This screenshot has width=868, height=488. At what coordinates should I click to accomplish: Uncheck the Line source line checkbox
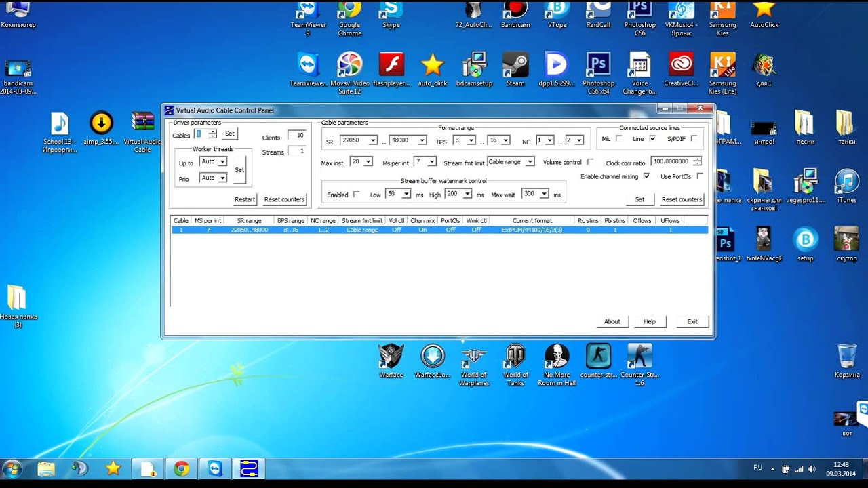click(652, 138)
